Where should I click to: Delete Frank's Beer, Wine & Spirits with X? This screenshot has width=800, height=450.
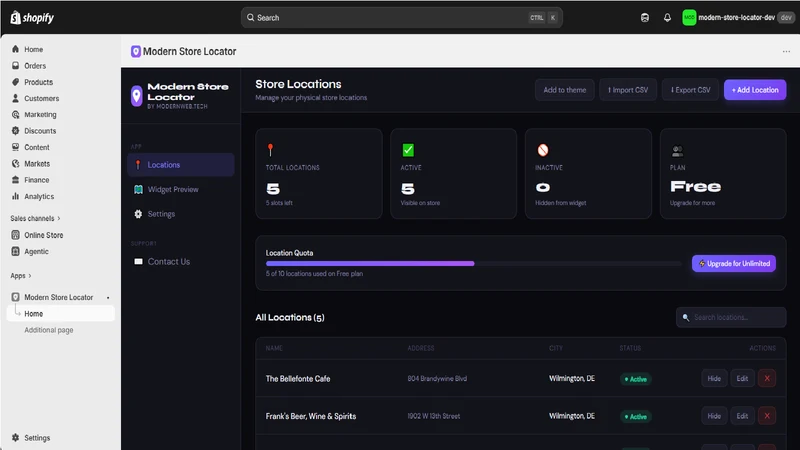click(x=767, y=416)
